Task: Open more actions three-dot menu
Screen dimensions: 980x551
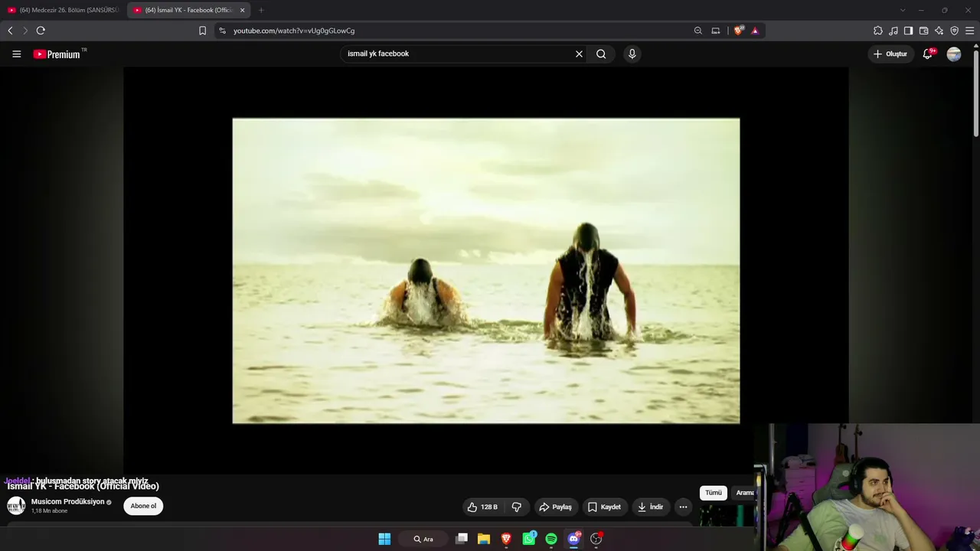Action: tap(683, 507)
